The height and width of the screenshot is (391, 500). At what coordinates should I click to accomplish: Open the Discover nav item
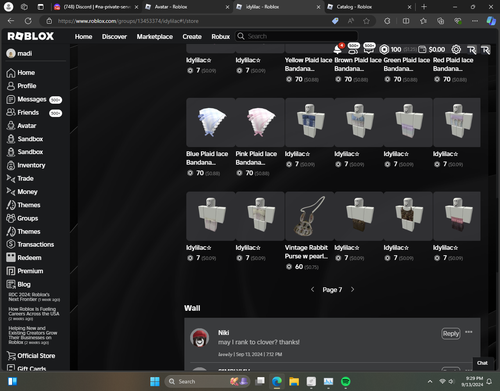tap(114, 37)
